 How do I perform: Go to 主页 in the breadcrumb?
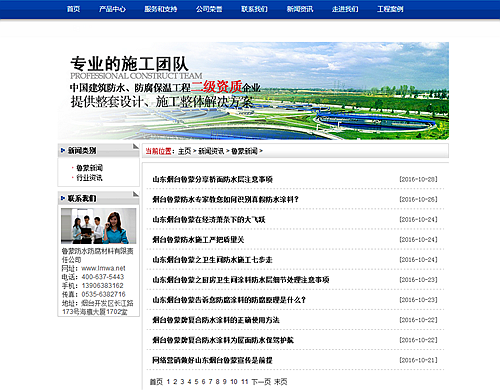184,151
